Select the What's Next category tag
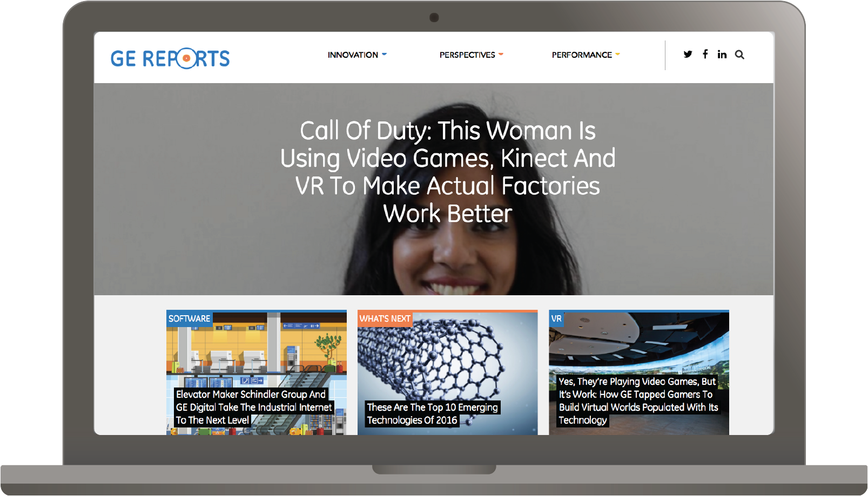The width and height of the screenshot is (868, 496). (385, 318)
